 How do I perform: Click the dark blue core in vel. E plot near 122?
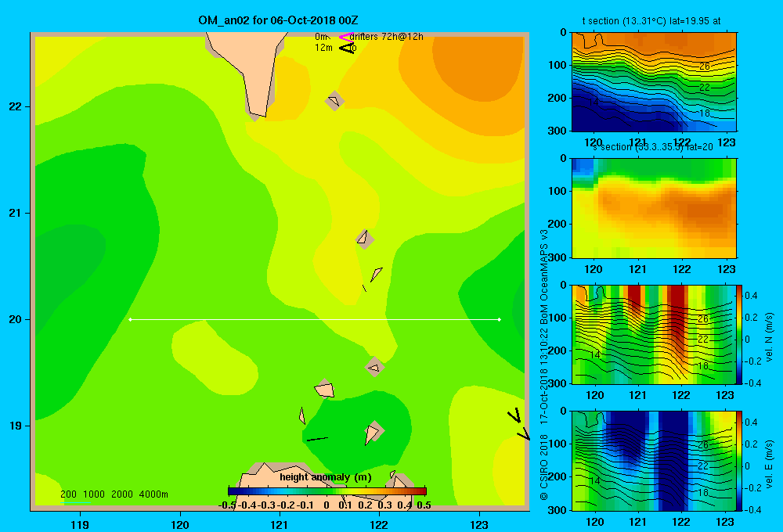point(673,459)
